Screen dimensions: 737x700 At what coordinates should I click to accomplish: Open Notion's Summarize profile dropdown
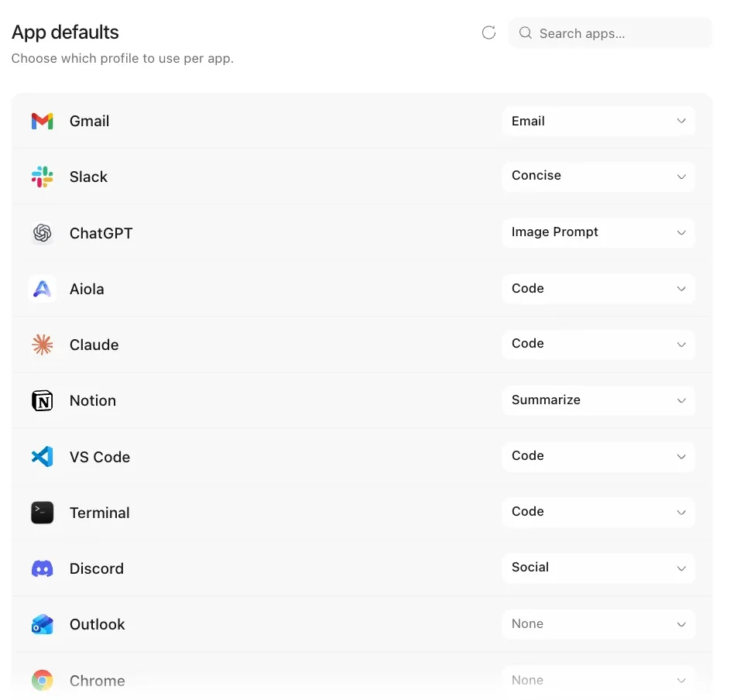598,400
